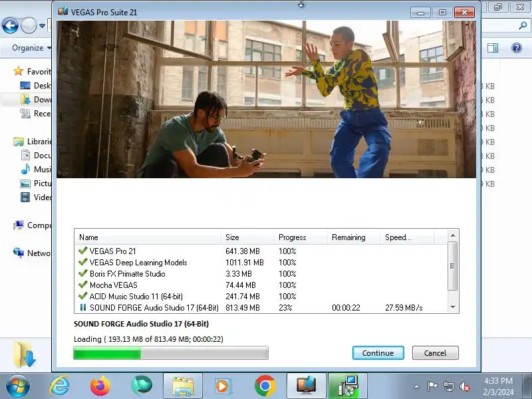Viewport: 532px width, 399px height.
Task: Select the Boris FX Primatte Studio row
Action: 261,273
